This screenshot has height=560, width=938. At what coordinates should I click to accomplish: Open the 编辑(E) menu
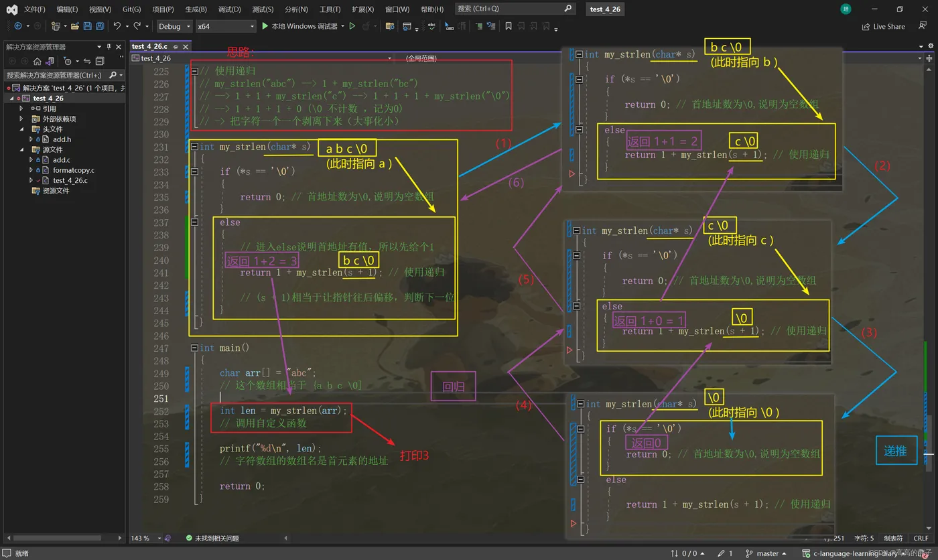pyautogui.click(x=67, y=9)
